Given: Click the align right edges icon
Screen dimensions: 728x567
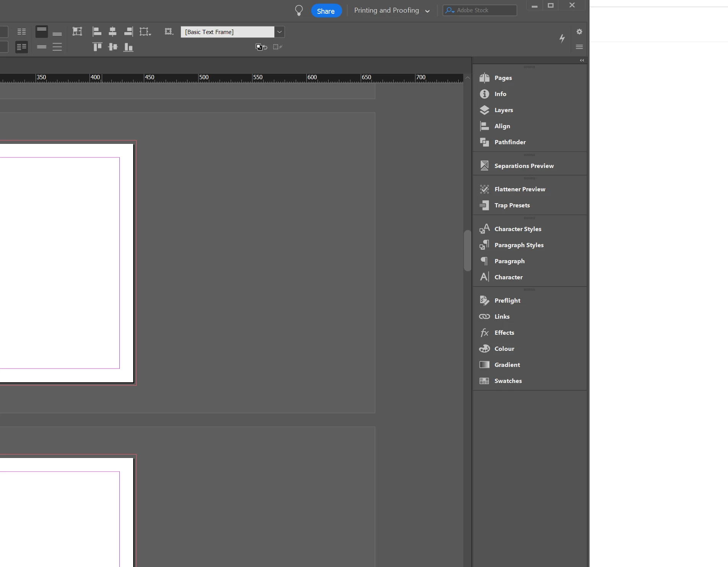Looking at the screenshot, I should (x=129, y=32).
